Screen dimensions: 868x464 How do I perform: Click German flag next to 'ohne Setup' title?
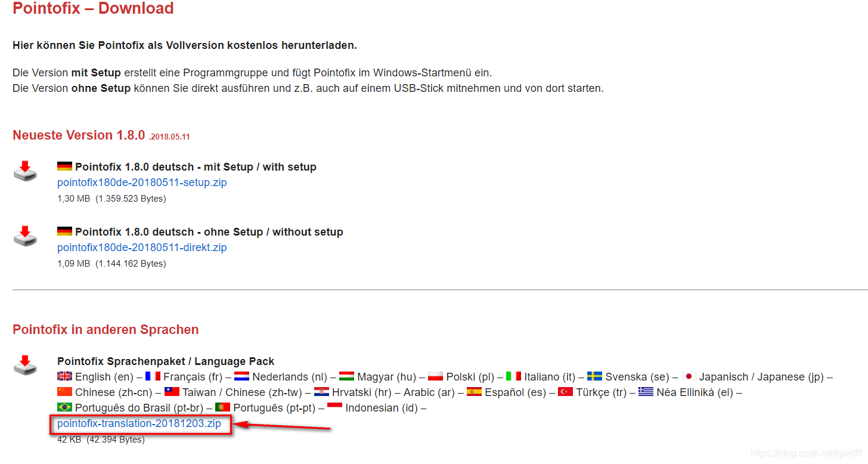coord(64,231)
